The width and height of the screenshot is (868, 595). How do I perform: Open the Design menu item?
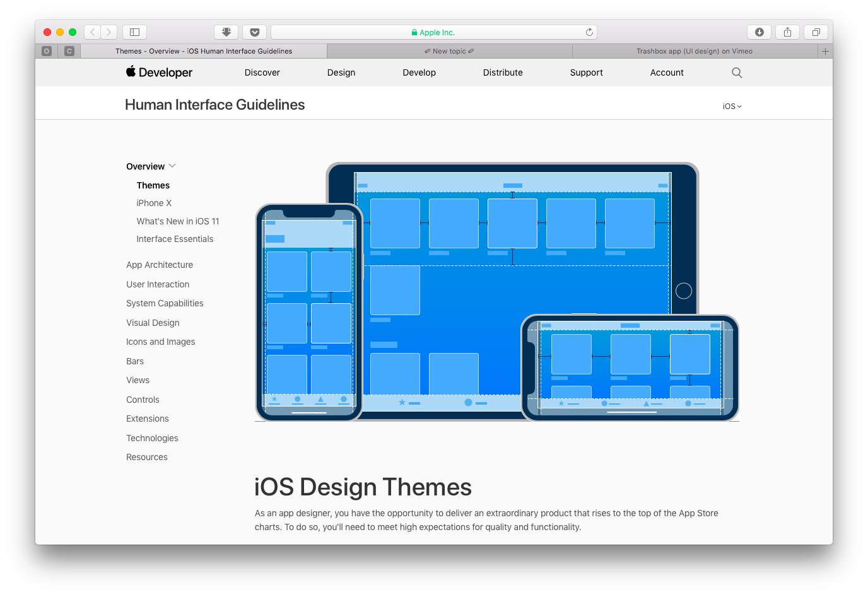341,72
